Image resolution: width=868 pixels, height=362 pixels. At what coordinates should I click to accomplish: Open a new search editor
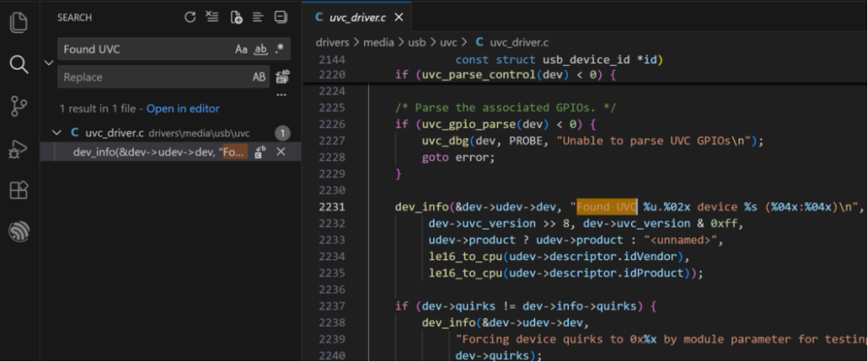[x=236, y=17]
